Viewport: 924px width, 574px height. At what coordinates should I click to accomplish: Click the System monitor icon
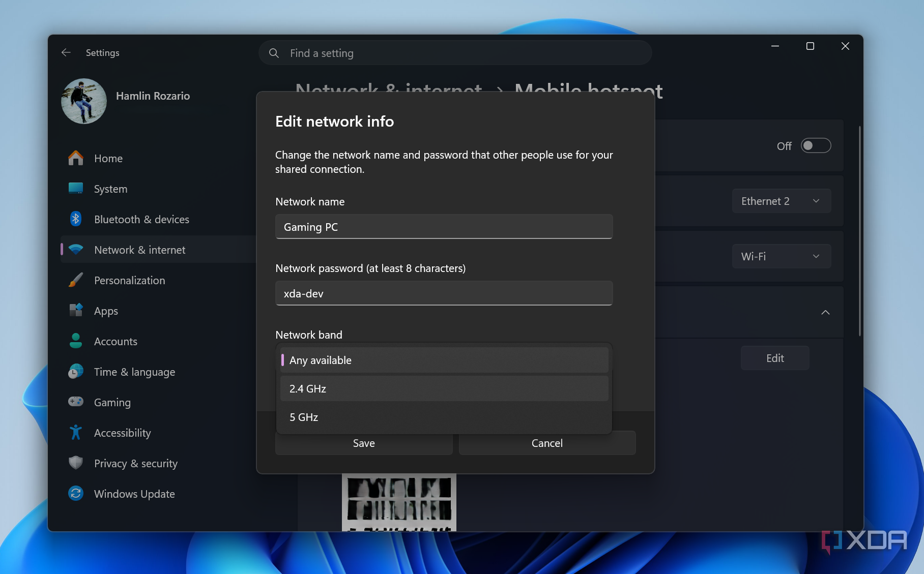click(x=76, y=189)
